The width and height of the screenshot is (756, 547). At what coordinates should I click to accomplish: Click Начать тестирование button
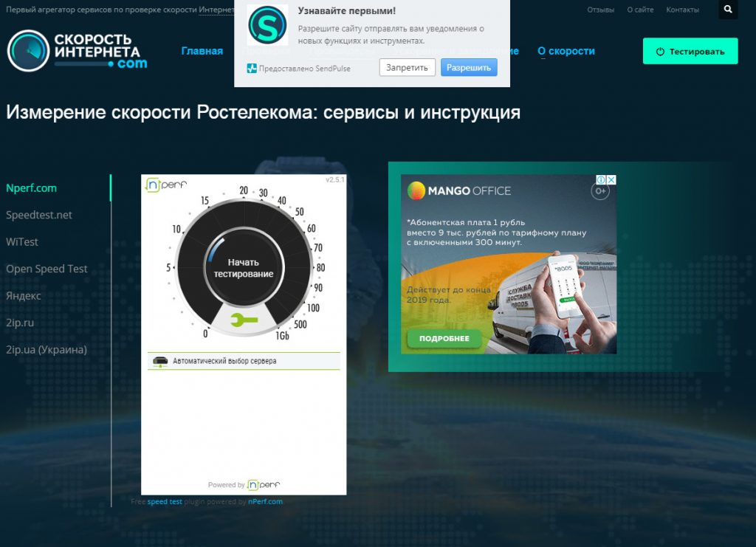244,268
